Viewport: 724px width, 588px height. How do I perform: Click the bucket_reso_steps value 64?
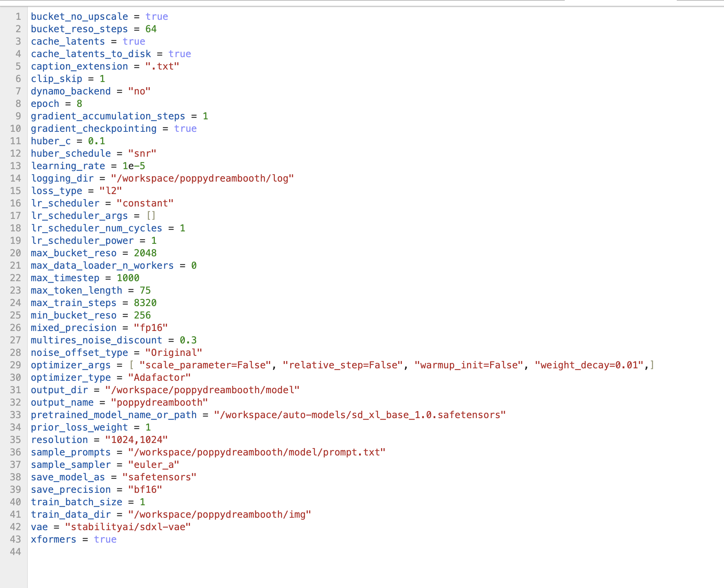click(151, 29)
